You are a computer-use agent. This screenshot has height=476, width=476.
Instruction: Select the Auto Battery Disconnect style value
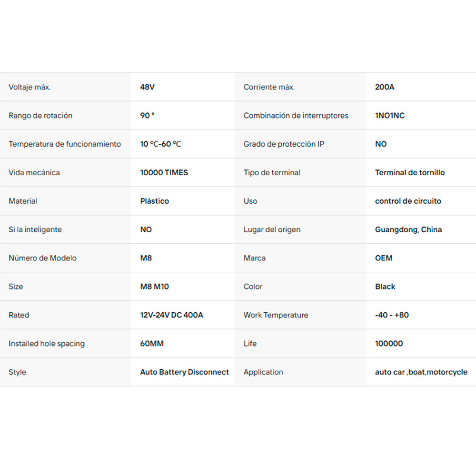pyautogui.click(x=184, y=372)
